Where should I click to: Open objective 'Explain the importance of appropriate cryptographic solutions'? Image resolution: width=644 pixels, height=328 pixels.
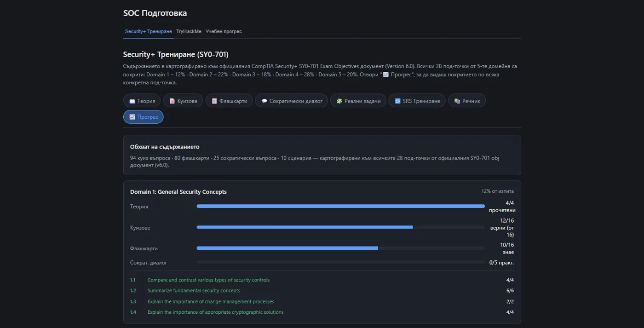pos(215,312)
